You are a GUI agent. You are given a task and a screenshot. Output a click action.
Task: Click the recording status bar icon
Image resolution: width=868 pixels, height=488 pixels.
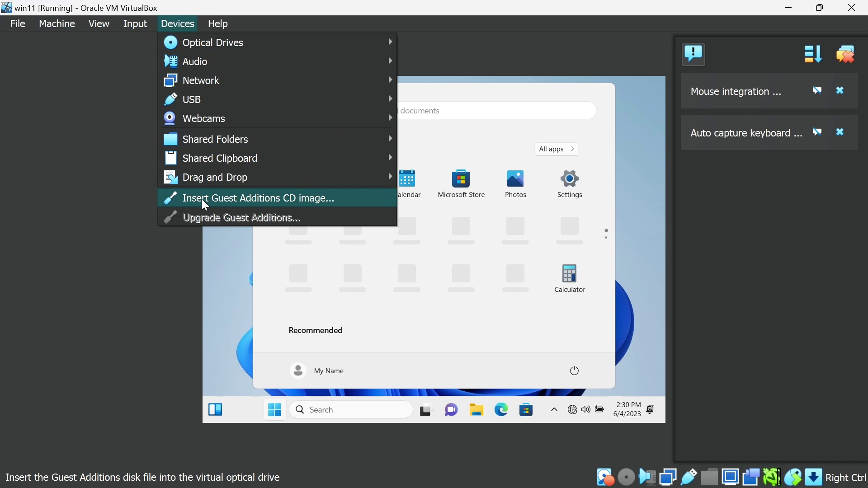click(x=751, y=477)
